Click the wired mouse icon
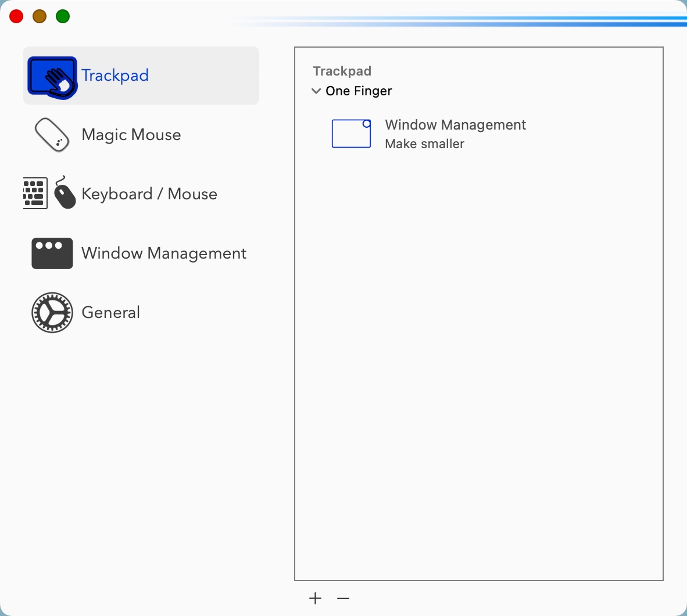Image resolution: width=687 pixels, height=616 pixels. 65,193
